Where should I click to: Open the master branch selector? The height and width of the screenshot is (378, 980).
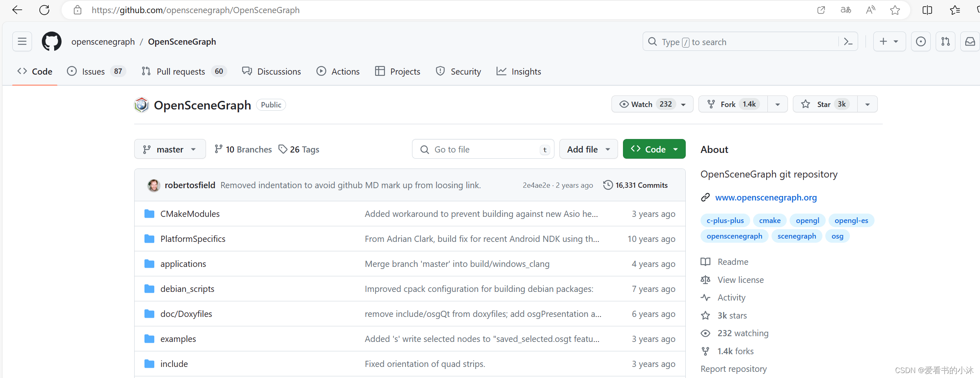coord(170,149)
